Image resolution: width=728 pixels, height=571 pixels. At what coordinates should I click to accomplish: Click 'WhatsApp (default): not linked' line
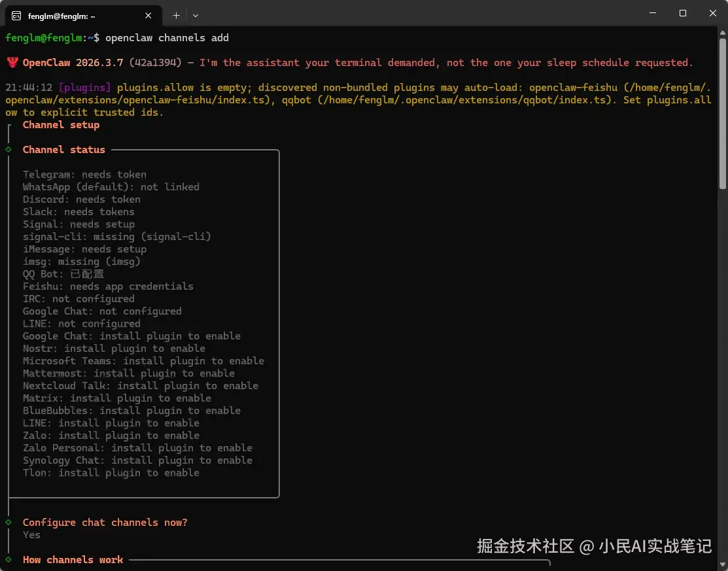click(x=111, y=187)
